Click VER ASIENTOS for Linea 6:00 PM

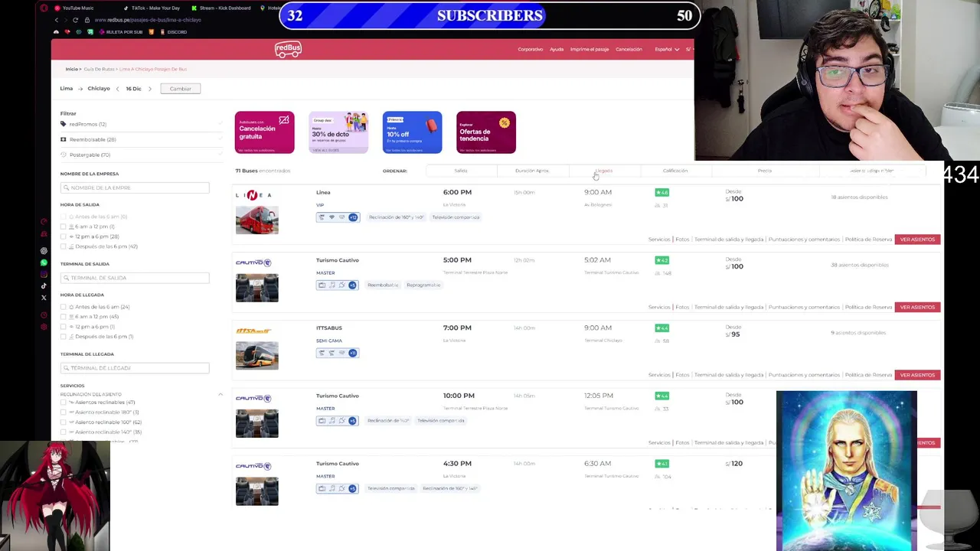[x=917, y=240]
